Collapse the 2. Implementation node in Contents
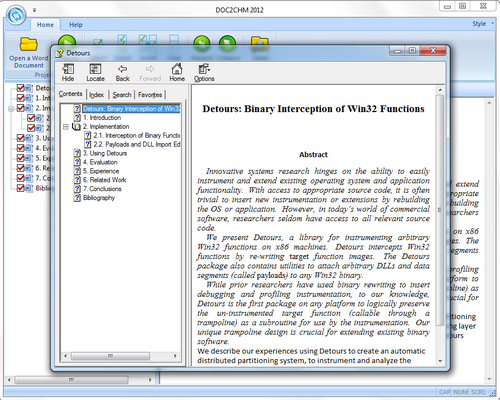 pyautogui.click(x=66, y=127)
